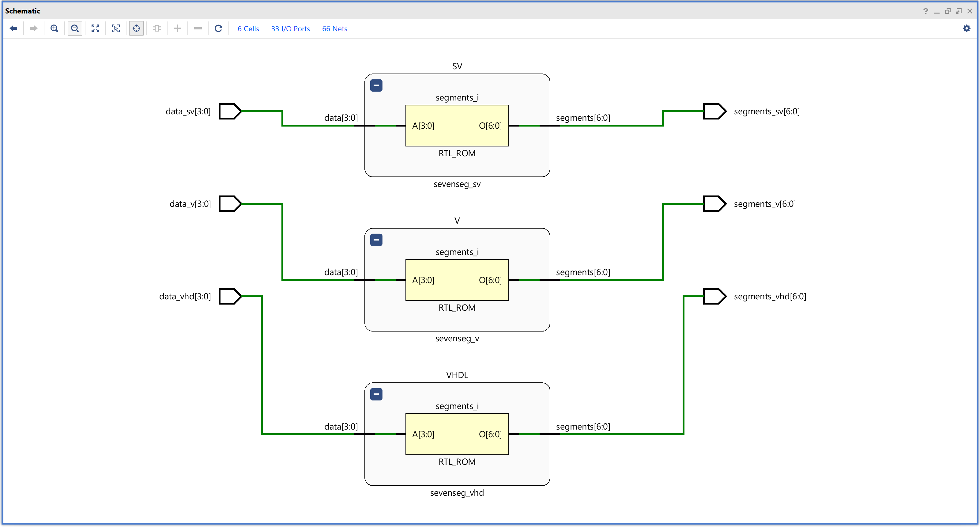The width and height of the screenshot is (980, 527).
Task: Collapse the VHDL module block
Action: click(x=376, y=394)
